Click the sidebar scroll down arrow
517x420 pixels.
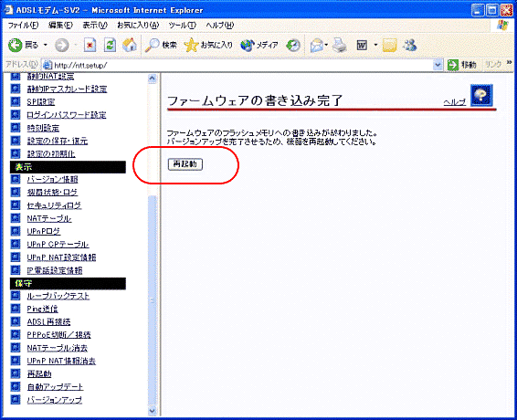(x=152, y=411)
